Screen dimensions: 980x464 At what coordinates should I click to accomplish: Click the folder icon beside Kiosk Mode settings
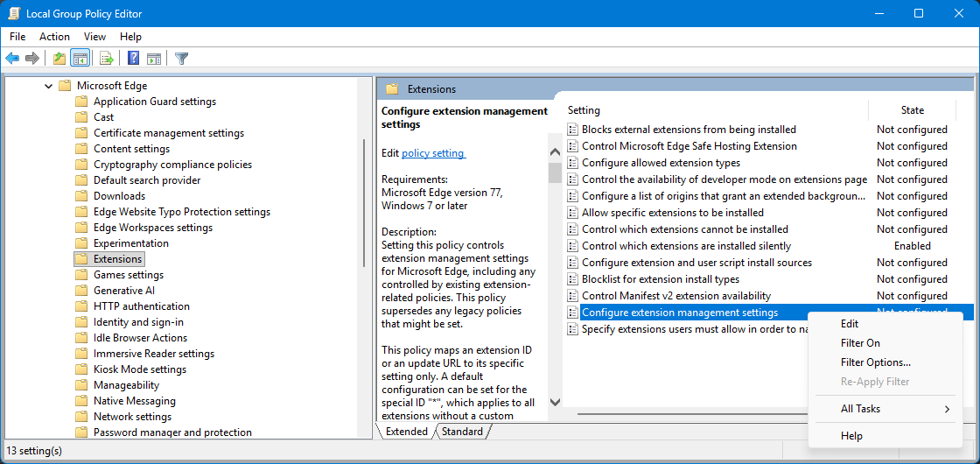[81, 369]
